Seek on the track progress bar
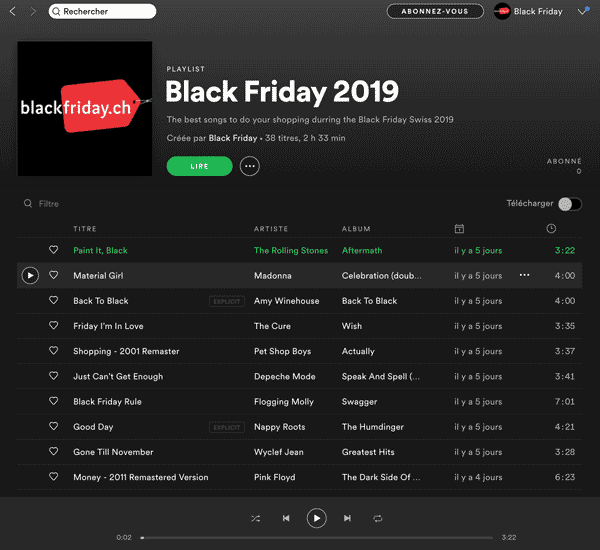Screen dimensions: 600x550 pyautogui.click(x=317, y=538)
